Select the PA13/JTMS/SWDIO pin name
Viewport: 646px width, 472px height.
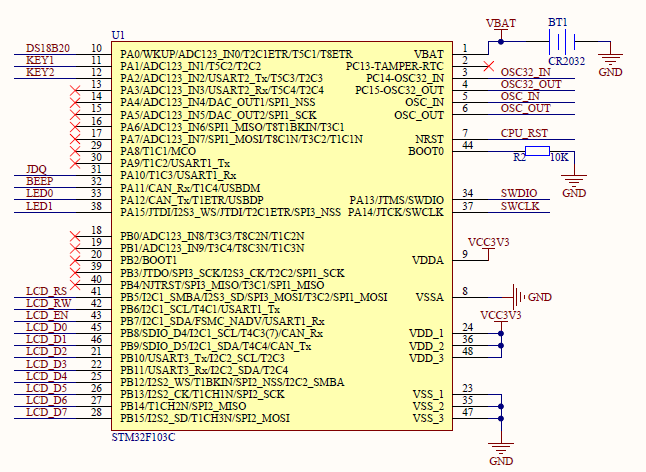pyautogui.click(x=397, y=200)
